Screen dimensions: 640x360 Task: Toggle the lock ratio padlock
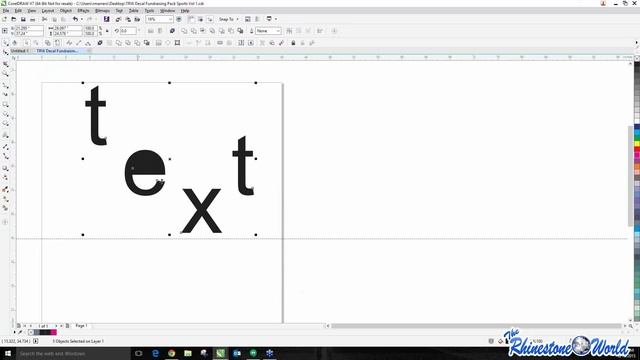(107, 31)
